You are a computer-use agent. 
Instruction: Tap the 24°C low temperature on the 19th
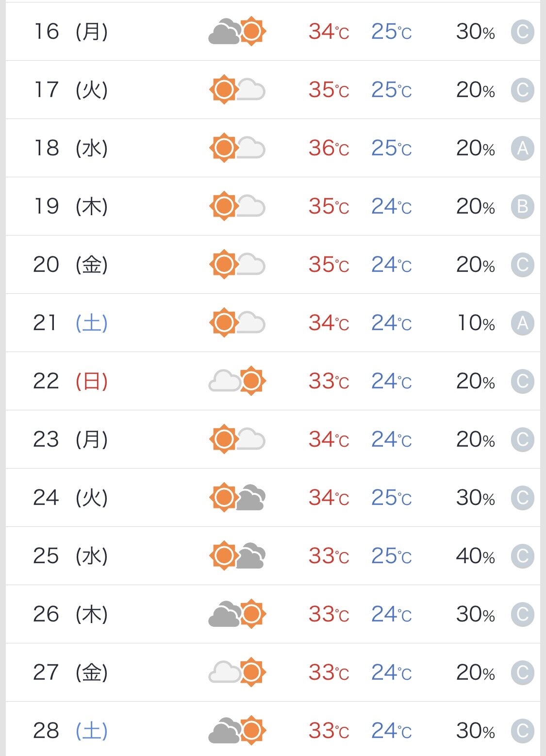tap(391, 206)
